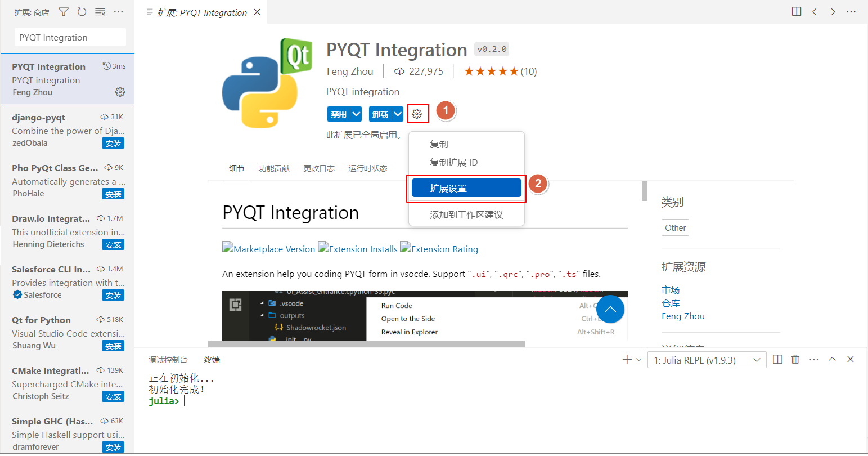Select 扩展设置 from the context menu

click(466, 189)
